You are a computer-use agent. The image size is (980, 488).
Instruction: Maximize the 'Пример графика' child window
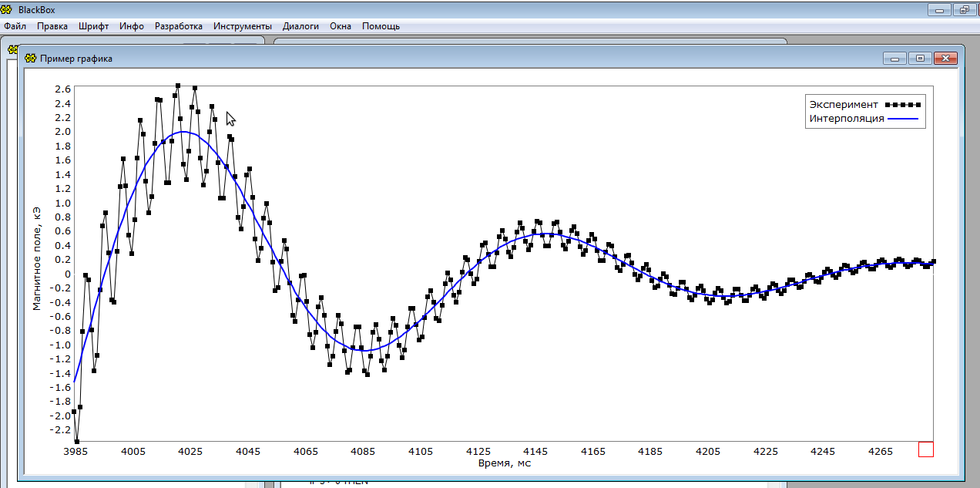pos(919,59)
